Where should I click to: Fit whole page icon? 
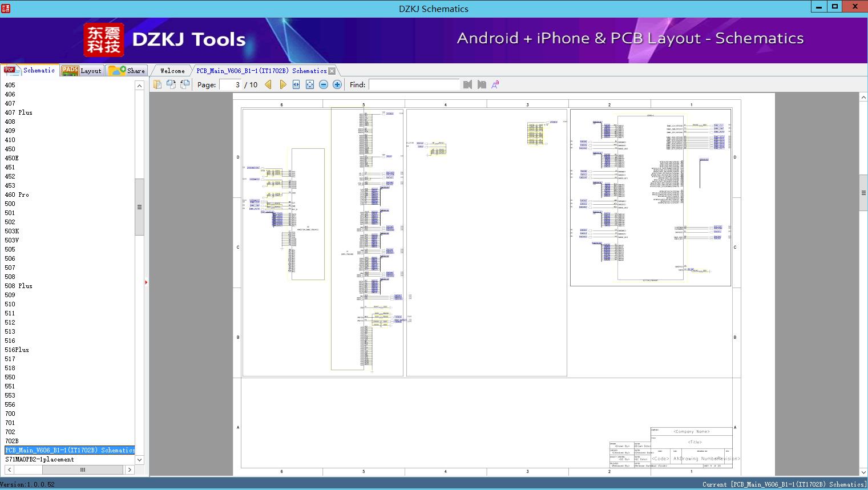tap(310, 84)
